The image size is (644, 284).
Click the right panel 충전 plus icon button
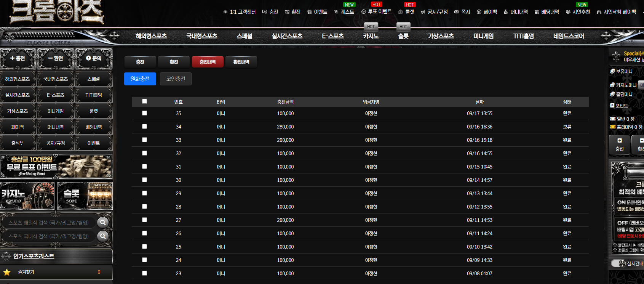(619, 144)
